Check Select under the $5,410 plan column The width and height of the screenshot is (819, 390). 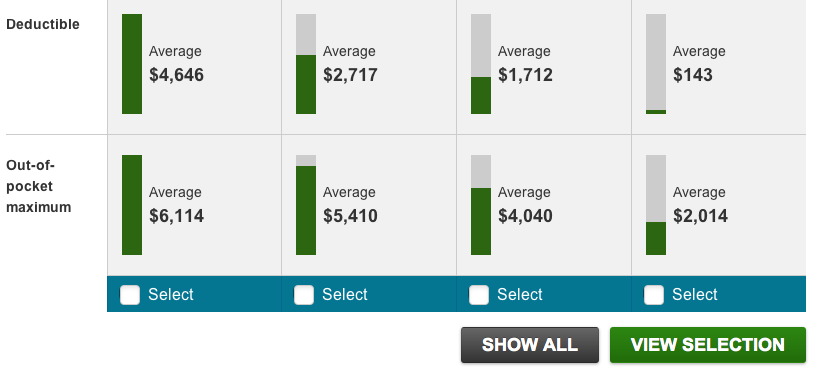pyautogui.click(x=304, y=295)
